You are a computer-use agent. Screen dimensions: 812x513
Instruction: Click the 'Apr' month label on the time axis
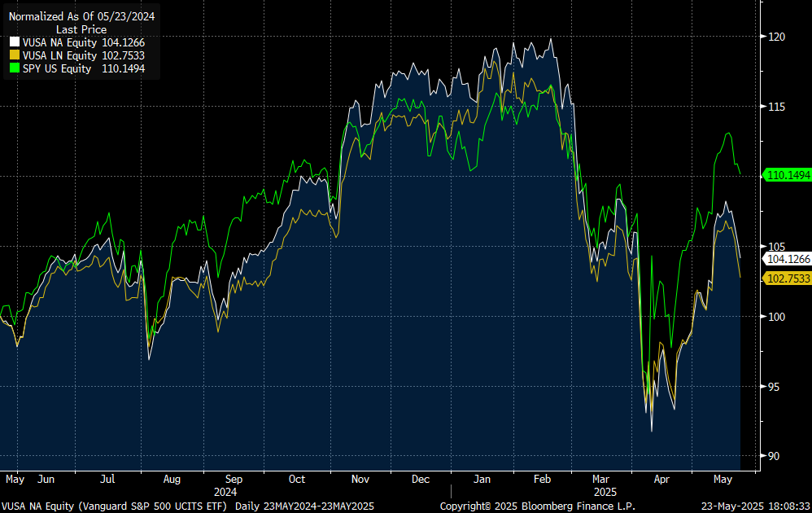(661, 480)
